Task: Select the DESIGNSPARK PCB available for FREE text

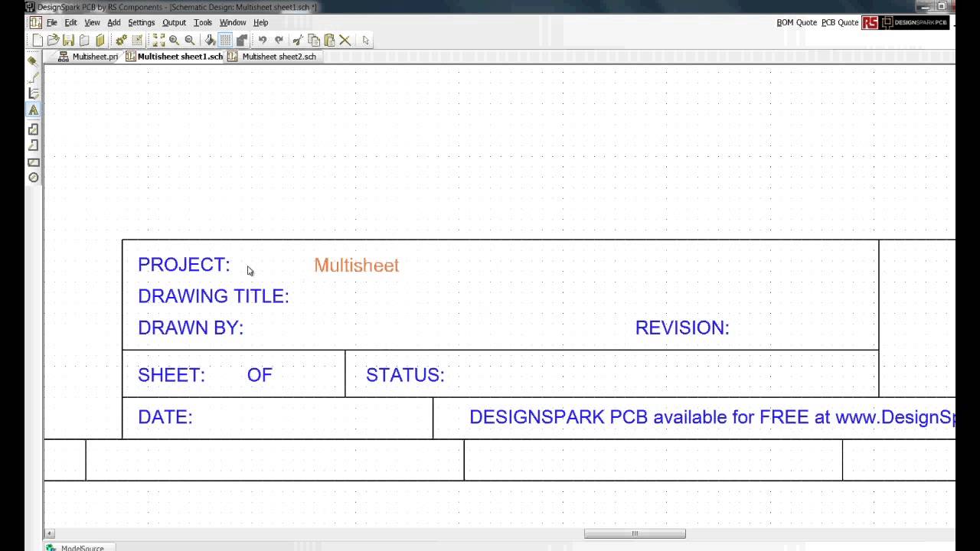Action: coord(712,417)
